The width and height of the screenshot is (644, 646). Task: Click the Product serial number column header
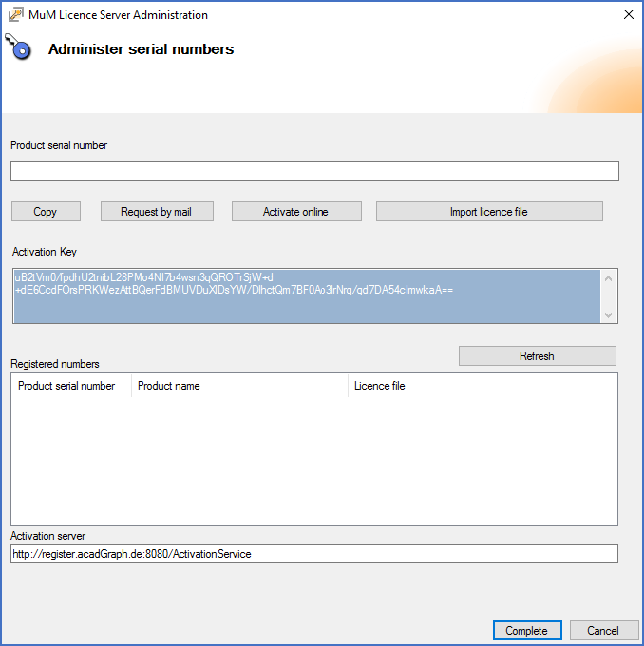pos(71,386)
